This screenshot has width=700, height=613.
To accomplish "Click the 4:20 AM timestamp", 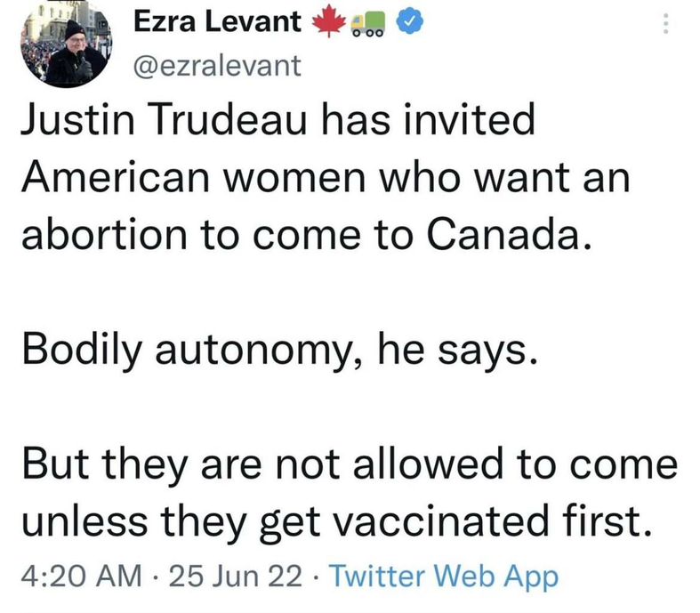I will pos(82,575).
